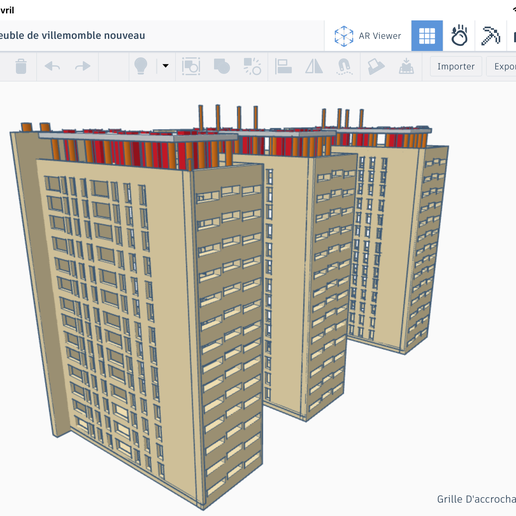Ungroup using the scattered shapes icon
The height and width of the screenshot is (516, 516).
pyautogui.click(x=252, y=66)
